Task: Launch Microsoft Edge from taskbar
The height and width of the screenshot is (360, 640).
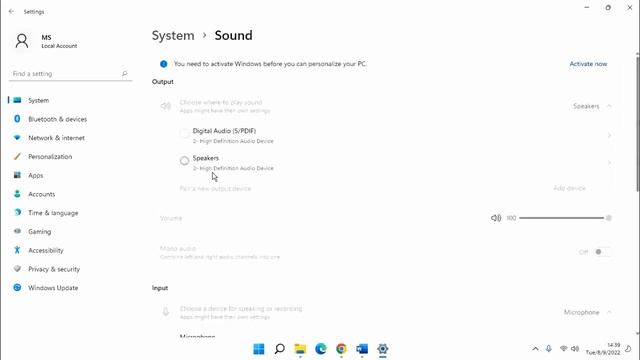Action: (321, 349)
